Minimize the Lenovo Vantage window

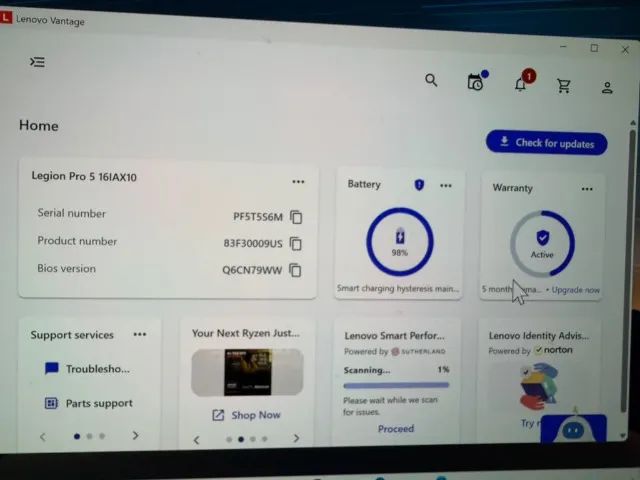pyautogui.click(x=563, y=47)
